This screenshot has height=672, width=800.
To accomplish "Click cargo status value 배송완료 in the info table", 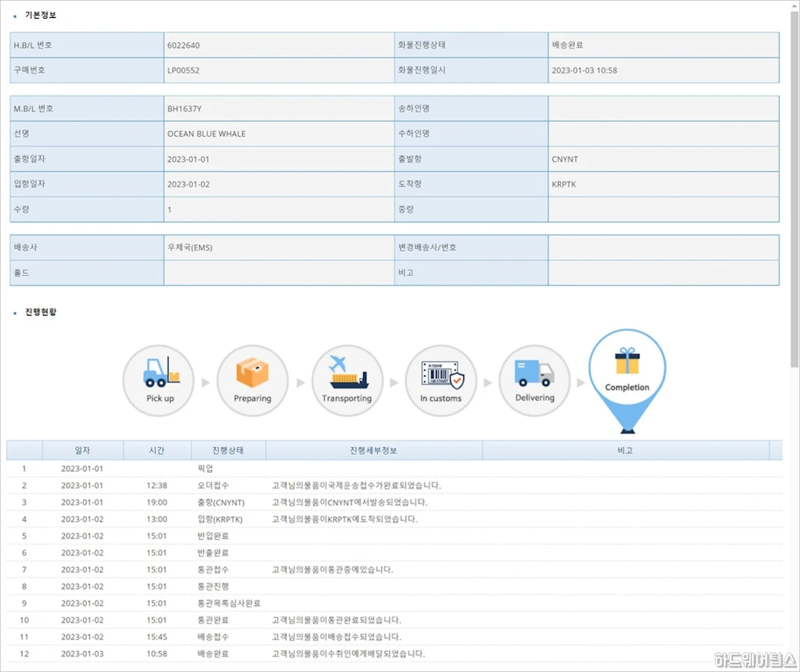I will tap(567, 45).
